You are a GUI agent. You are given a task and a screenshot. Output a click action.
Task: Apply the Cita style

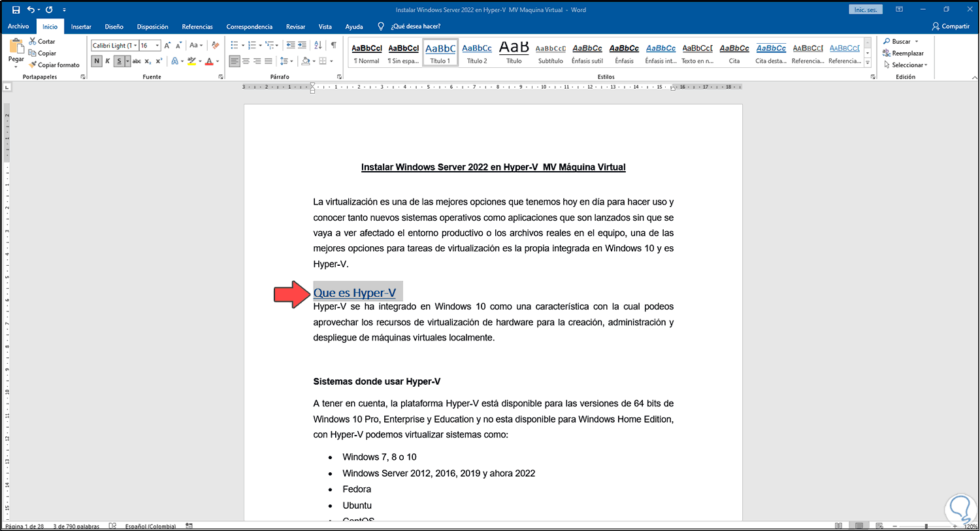(x=734, y=53)
